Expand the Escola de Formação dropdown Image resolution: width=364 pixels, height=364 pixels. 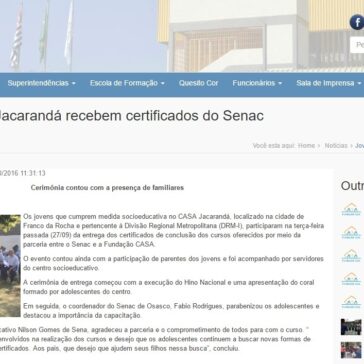127,83
